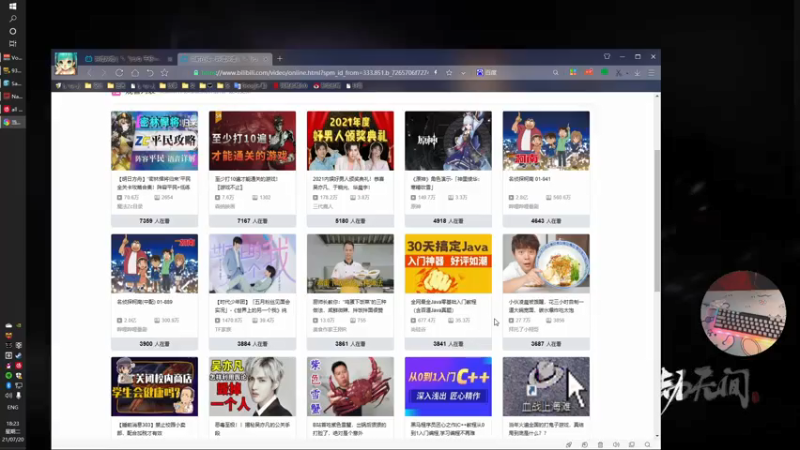800x450 pixels.
Task: Click the Baidu search engine selector
Action: 486,72
